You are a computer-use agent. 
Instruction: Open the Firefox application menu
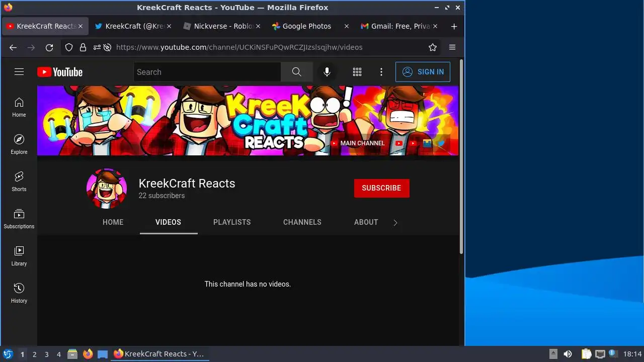(452, 47)
